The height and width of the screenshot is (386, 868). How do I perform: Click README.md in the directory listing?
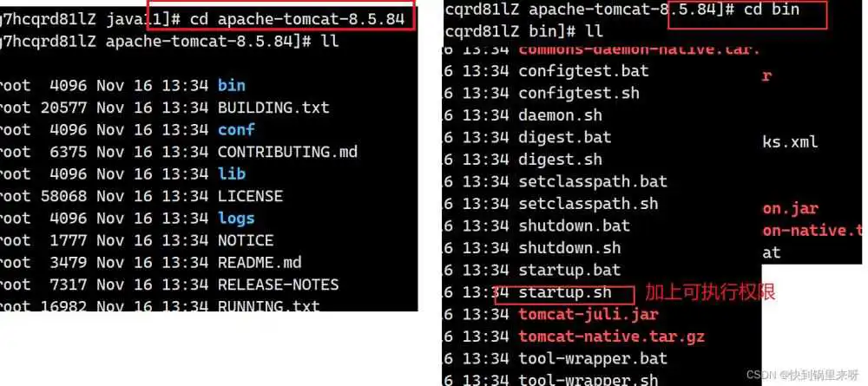tap(260, 262)
